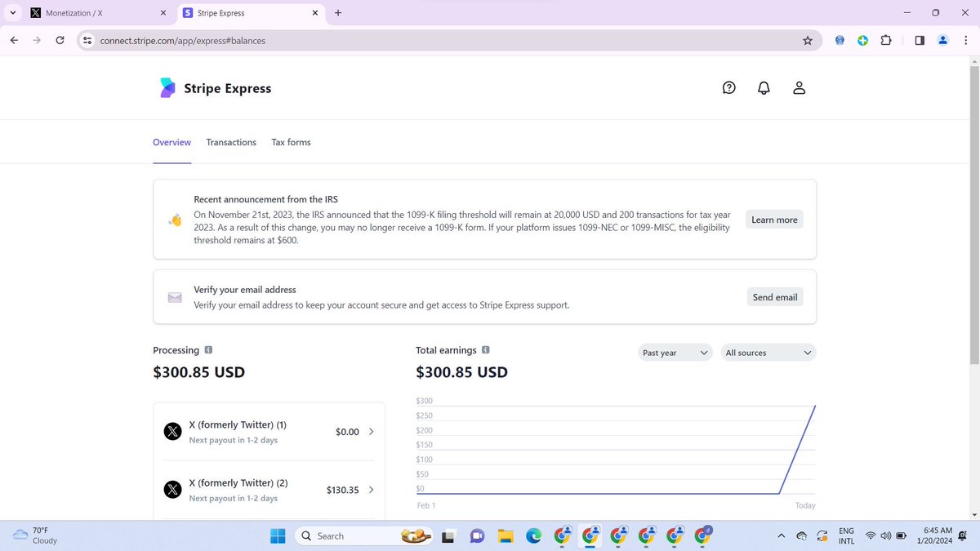Go back to the previous page
Viewport: 980px width, 551px height.
point(14,40)
